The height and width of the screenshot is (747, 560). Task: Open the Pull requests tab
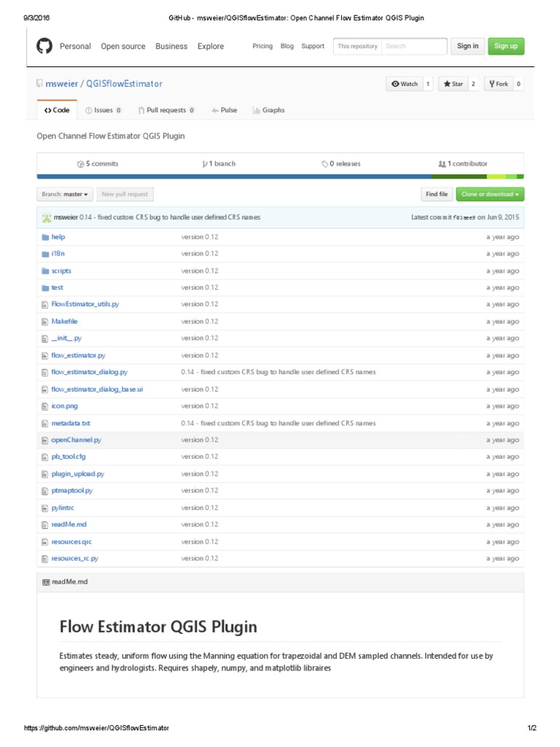pos(167,110)
